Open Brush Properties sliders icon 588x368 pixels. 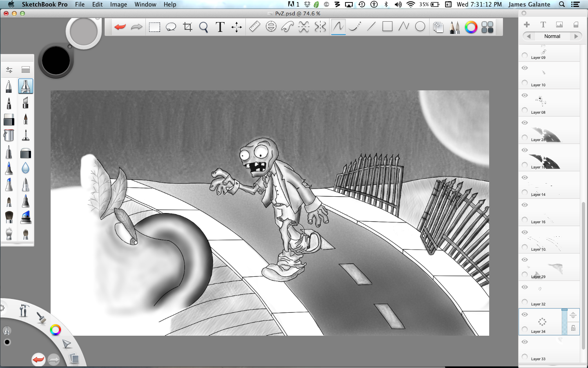click(9, 70)
